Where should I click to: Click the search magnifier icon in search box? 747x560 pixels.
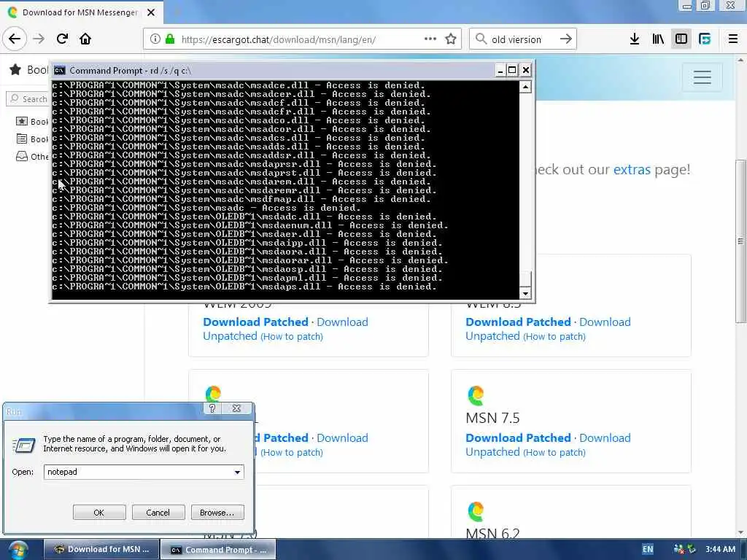point(481,39)
